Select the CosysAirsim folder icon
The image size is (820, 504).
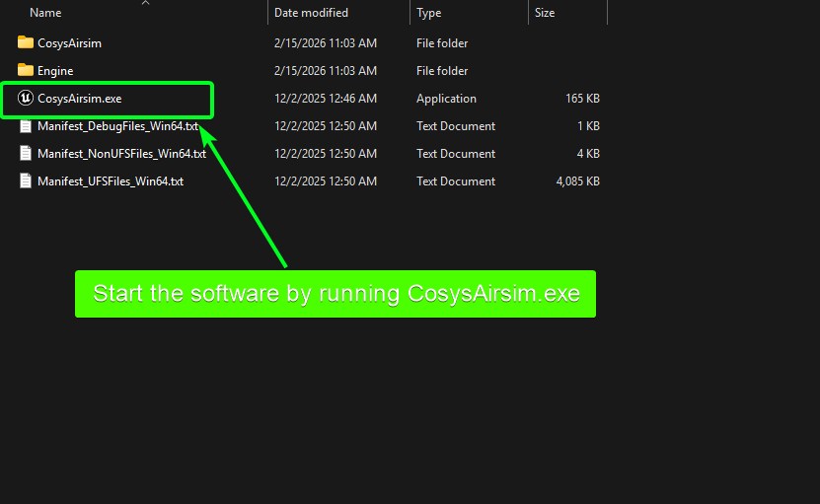click(25, 42)
